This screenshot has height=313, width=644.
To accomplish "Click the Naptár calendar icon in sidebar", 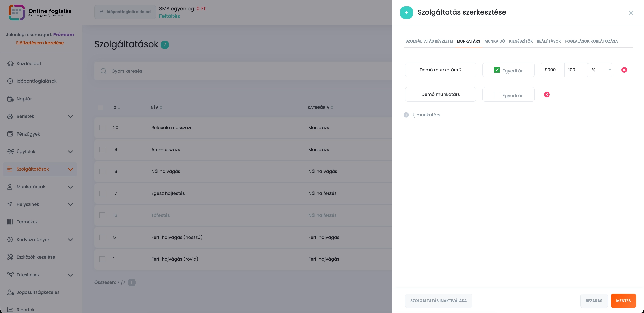I will coord(10,99).
